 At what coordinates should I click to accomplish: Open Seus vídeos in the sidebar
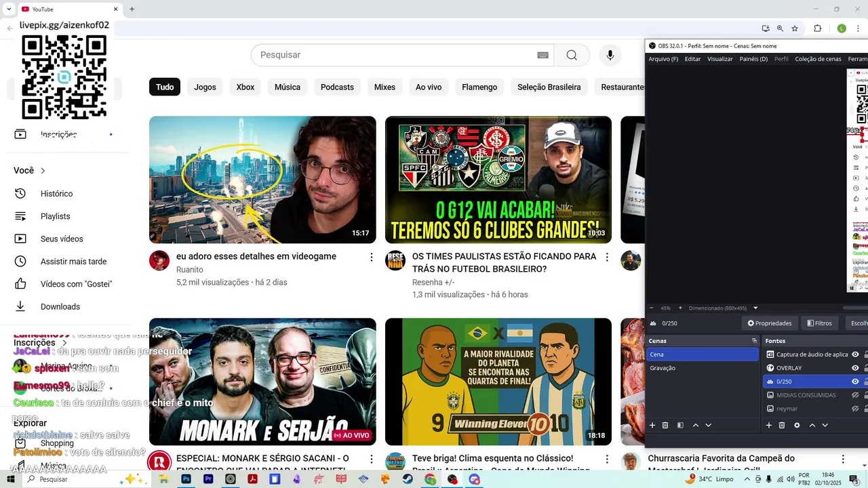62,239
